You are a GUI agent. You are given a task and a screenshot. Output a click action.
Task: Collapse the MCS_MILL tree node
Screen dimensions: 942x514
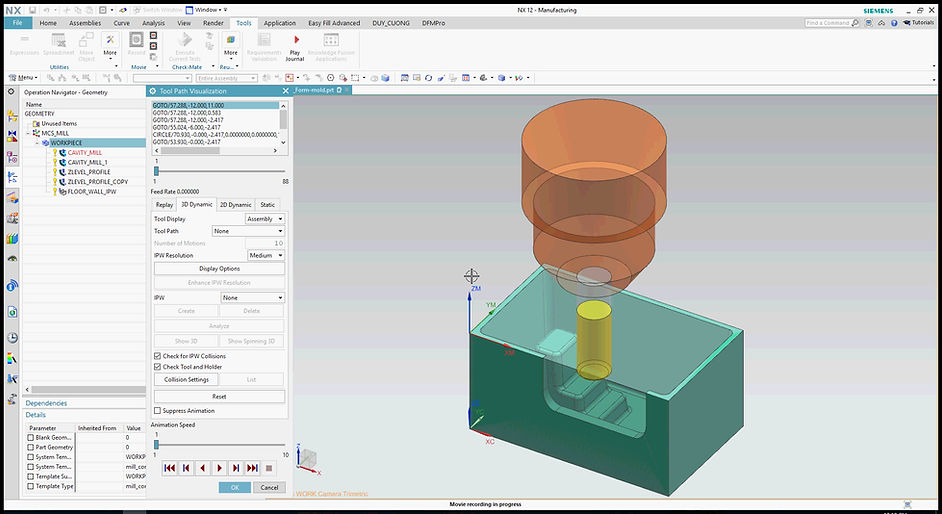[x=28, y=133]
